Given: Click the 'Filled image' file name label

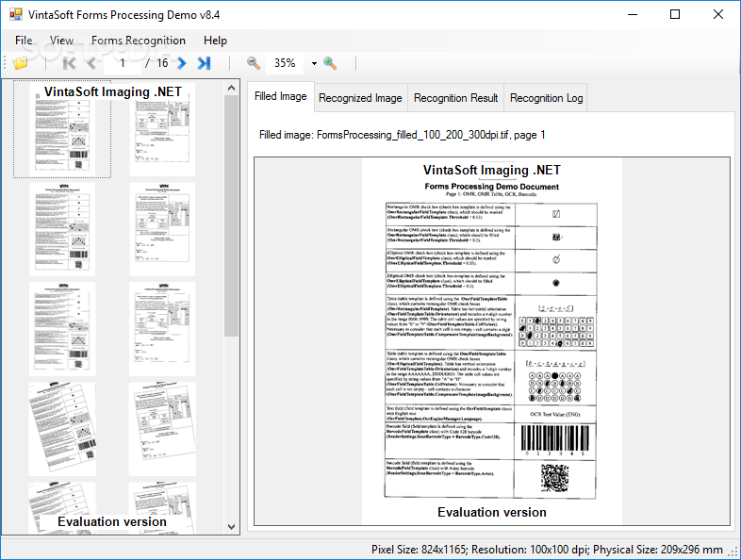Looking at the screenshot, I should click(403, 135).
